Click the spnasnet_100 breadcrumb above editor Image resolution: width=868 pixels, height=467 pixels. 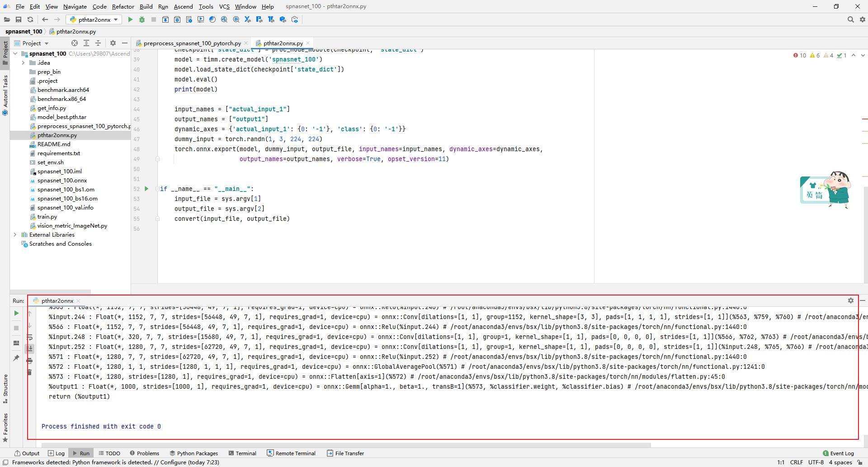click(24, 31)
